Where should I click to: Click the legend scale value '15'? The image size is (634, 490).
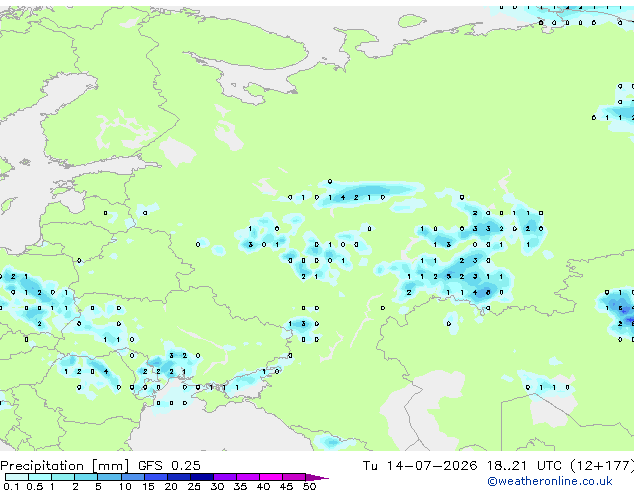pyautogui.click(x=148, y=486)
